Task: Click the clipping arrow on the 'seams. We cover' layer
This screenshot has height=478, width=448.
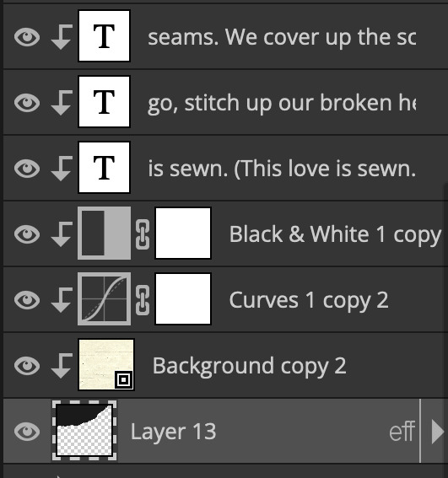Action: [62, 36]
